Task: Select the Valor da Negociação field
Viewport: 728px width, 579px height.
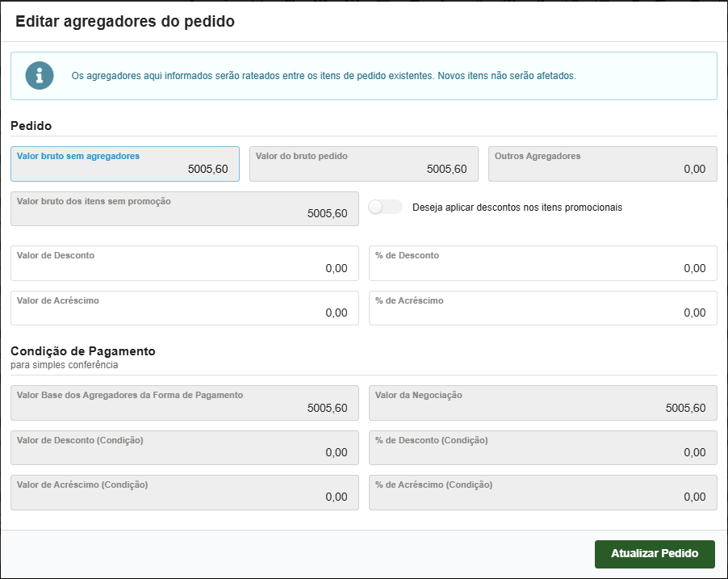Action: pyautogui.click(x=542, y=404)
